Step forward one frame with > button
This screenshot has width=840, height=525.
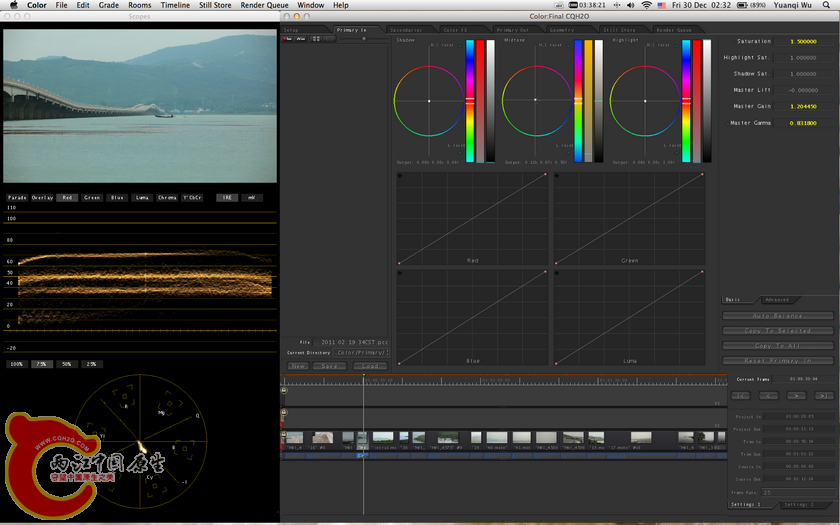point(796,395)
